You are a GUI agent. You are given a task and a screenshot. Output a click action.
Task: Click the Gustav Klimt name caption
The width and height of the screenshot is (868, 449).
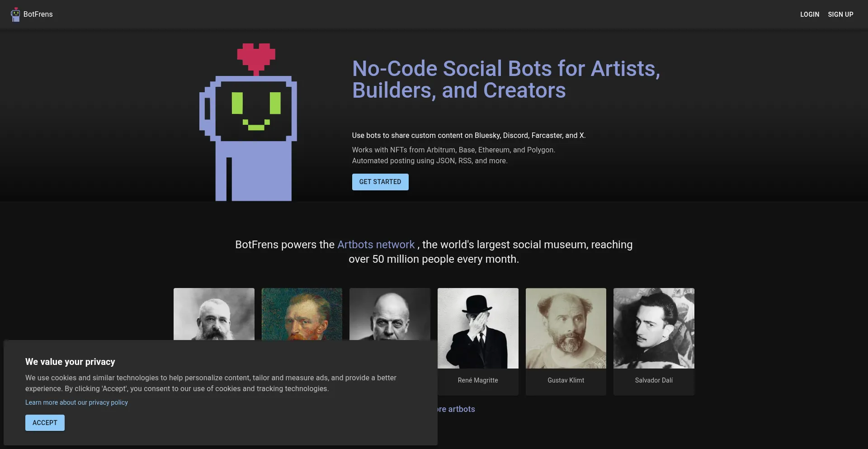click(x=565, y=380)
